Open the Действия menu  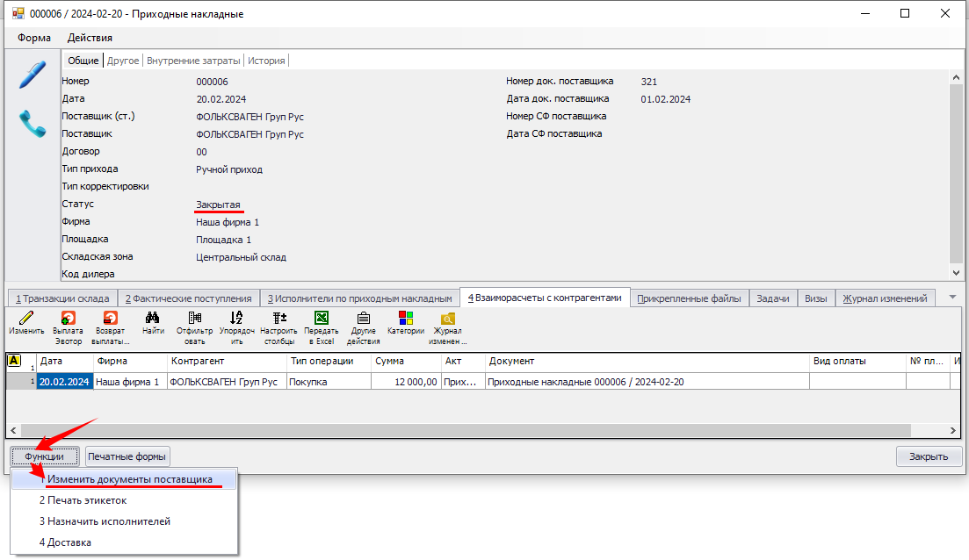(90, 38)
